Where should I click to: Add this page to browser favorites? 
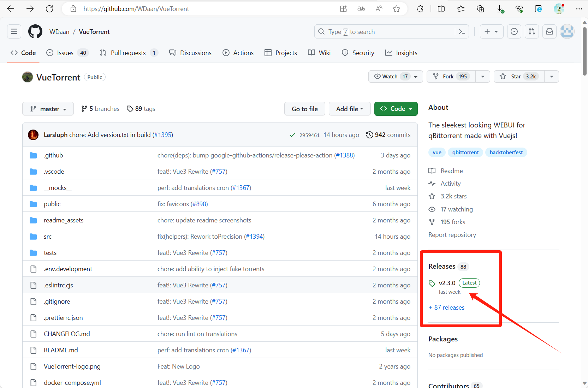pyautogui.click(x=397, y=9)
